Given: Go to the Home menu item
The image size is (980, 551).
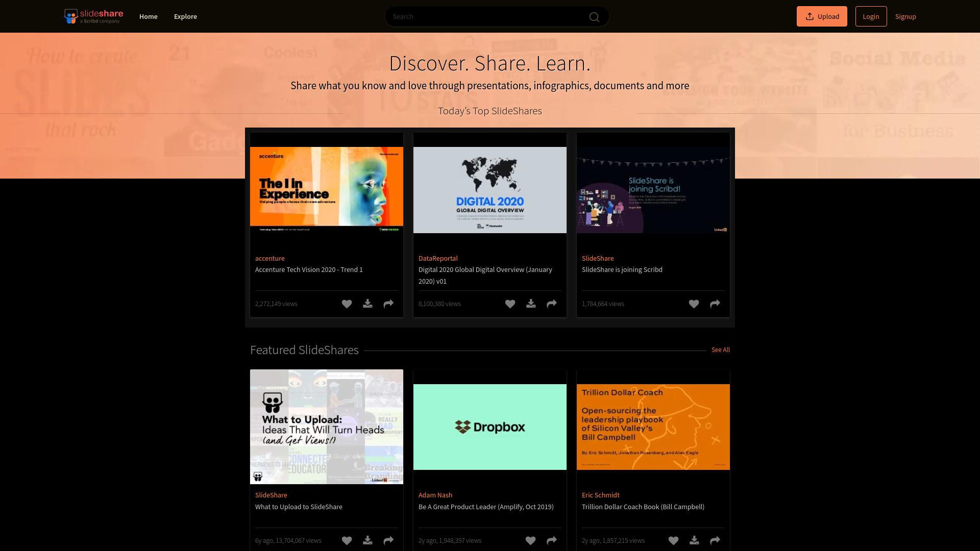Looking at the screenshot, I should (x=149, y=16).
